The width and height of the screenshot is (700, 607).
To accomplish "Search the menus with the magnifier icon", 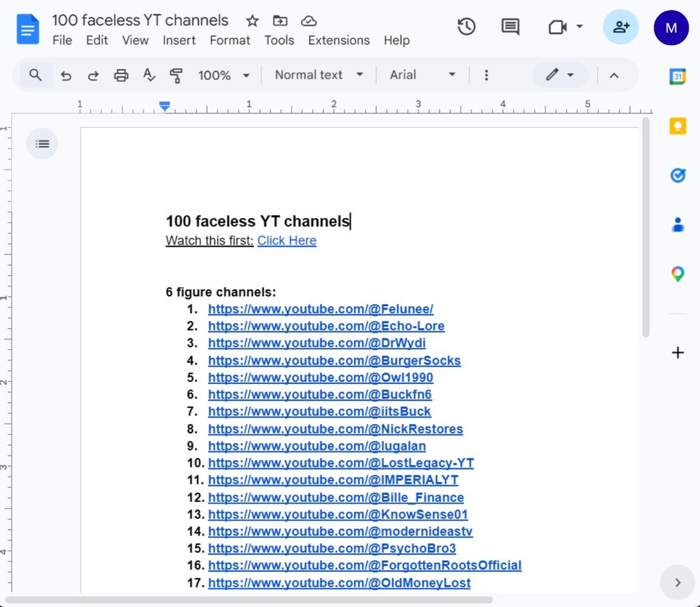I will point(35,75).
